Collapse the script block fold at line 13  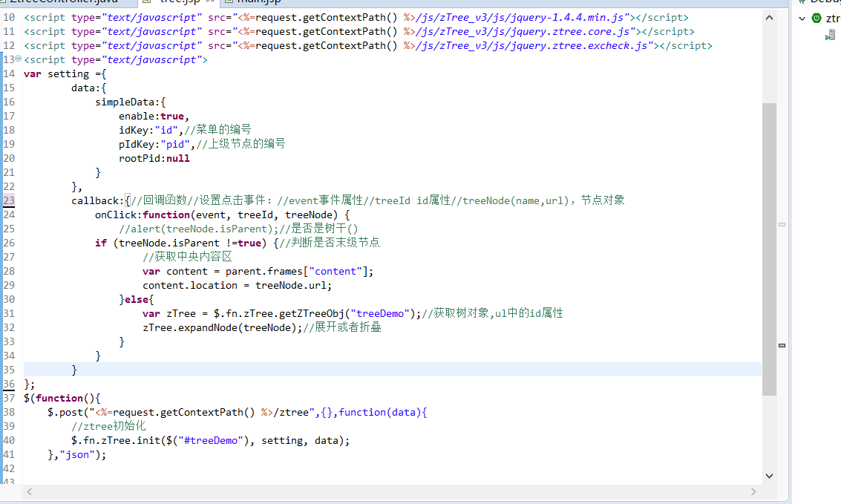click(x=18, y=58)
